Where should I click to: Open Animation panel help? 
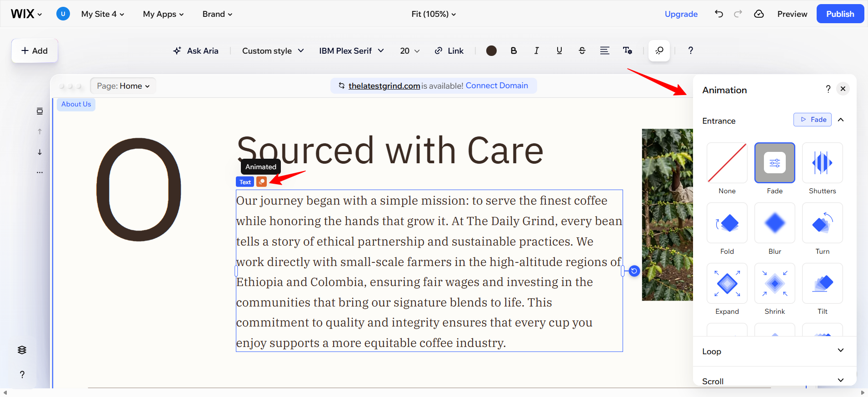[x=828, y=89]
